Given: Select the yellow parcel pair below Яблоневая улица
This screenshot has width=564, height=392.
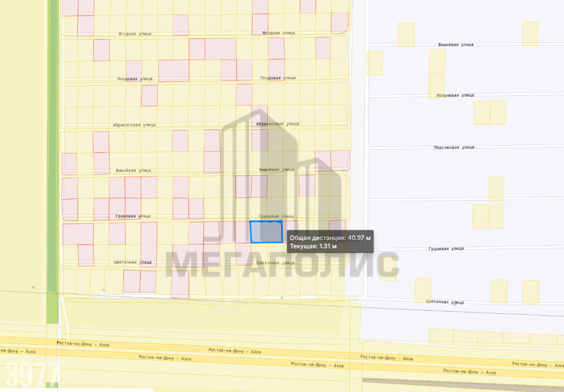Looking at the screenshot, I should [x=490, y=112].
